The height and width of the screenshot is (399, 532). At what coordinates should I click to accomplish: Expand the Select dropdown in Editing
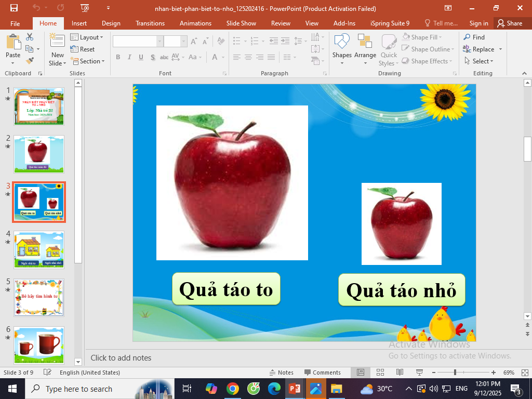[478, 61]
